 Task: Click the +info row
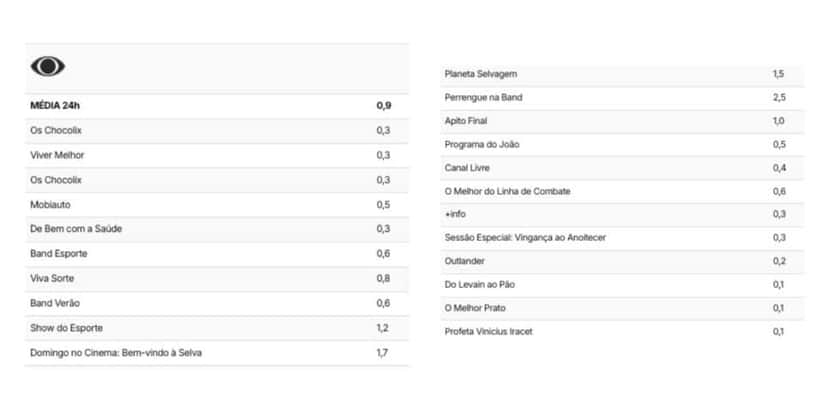pyautogui.click(x=623, y=214)
